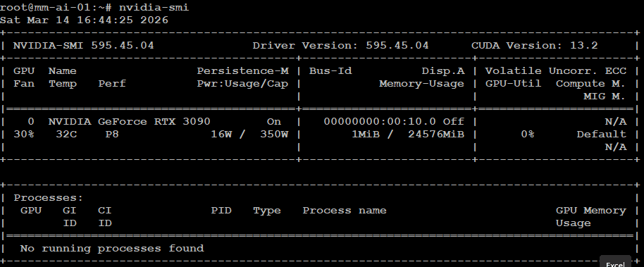Click the 'Pwr:Usage/Cap' column header

242,84
